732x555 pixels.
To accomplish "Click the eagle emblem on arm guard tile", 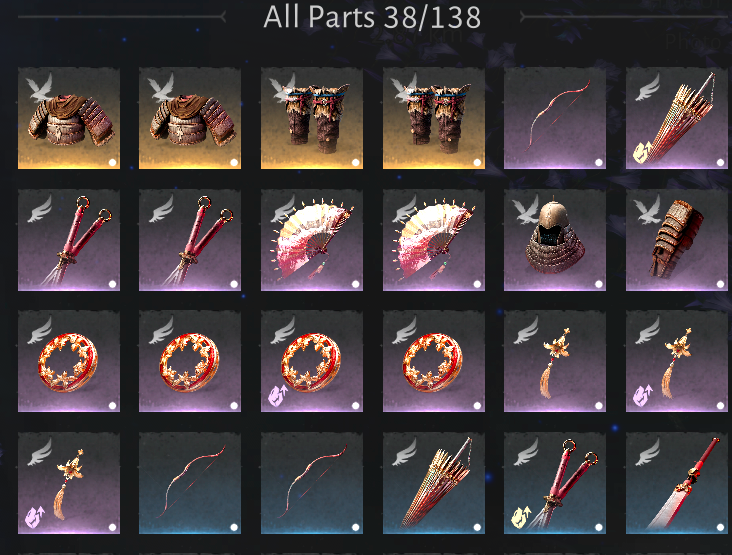I will 647,209.
